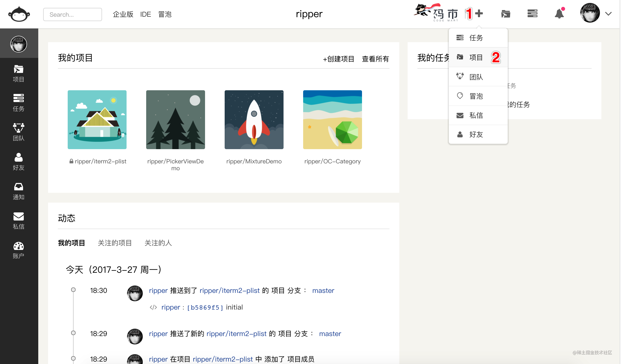The image size is (621, 364).
Task: Switch to the 关注的项目 tab
Action: pyautogui.click(x=115, y=243)
